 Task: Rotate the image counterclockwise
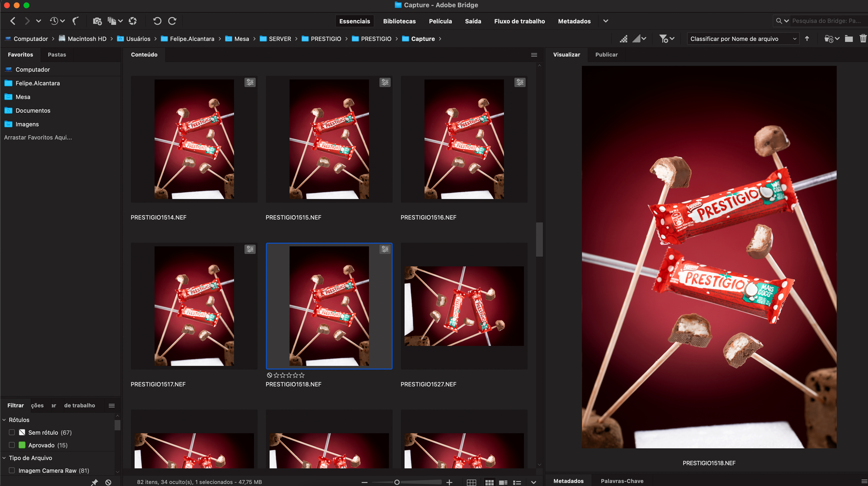(157, 21)
